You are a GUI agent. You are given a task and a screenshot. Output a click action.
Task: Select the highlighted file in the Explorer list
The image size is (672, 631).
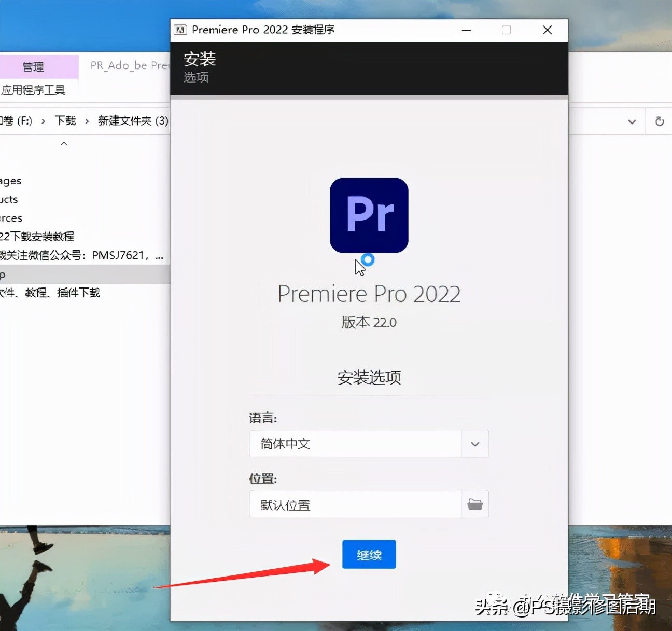83,275
